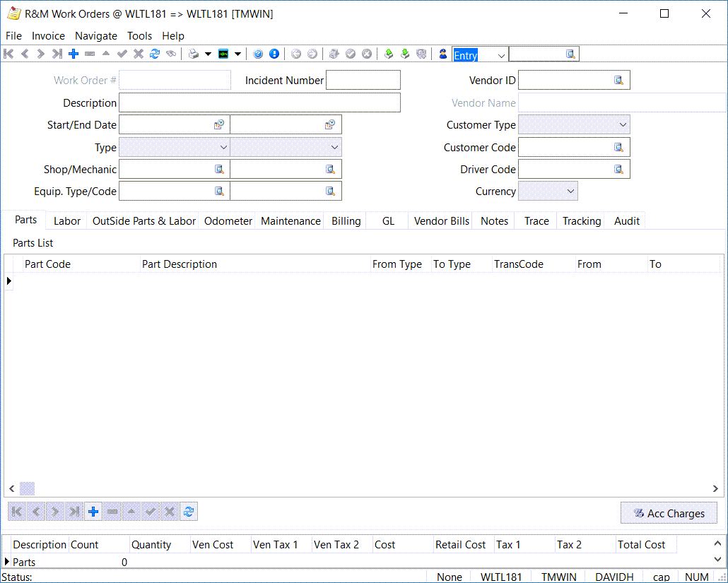728x583 pixels.
Task: Open the Invoice menu
Action: pyautogui.click(x=48, y=36)
